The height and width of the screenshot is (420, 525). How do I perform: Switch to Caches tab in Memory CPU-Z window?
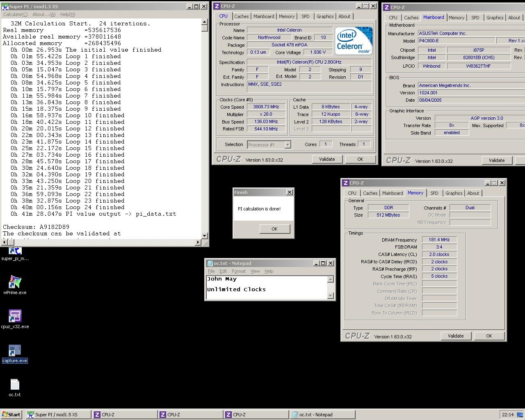(370, 193)
